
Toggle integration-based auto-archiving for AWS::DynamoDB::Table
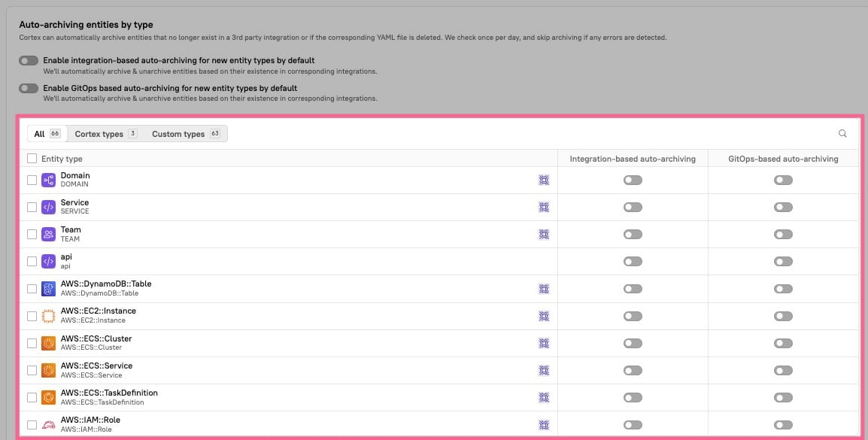633,288
